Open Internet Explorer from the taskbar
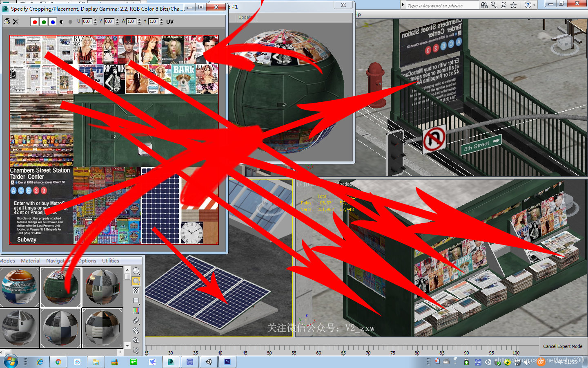This screenshot has height=368, width=588. [x=40, y=362]
